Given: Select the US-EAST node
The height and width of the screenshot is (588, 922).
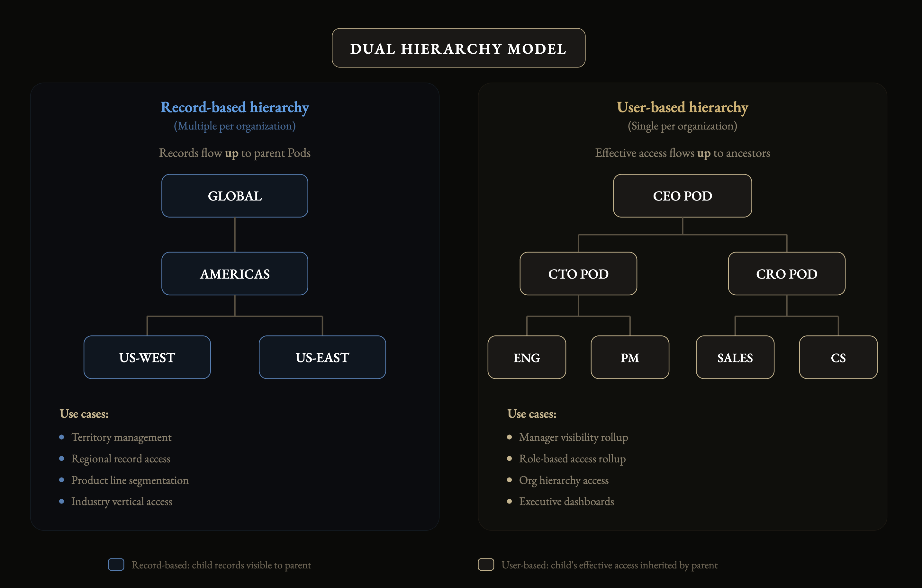Looking at the screenshot, I should pyautogui.click(x=322, y=357).
